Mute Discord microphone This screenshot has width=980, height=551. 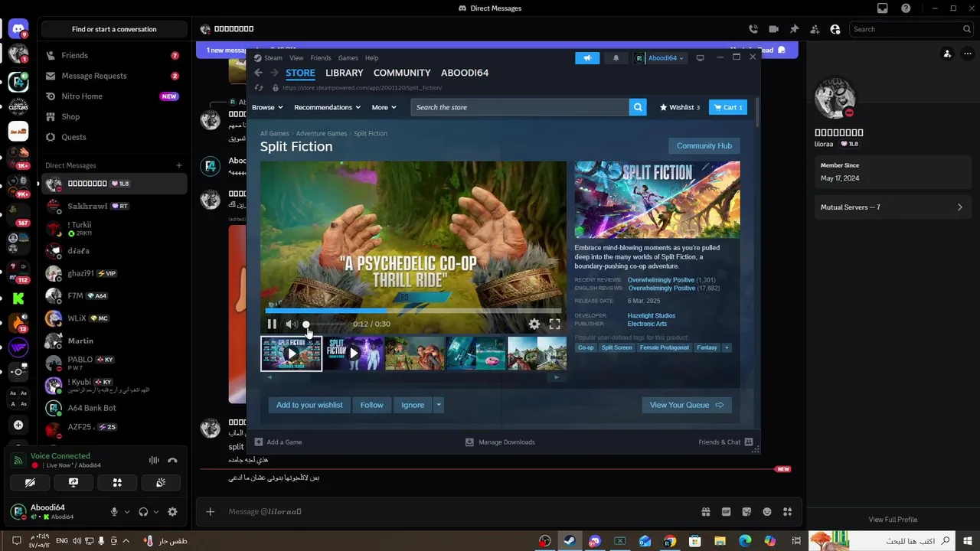pyautogui.click(x=114, y=512)
